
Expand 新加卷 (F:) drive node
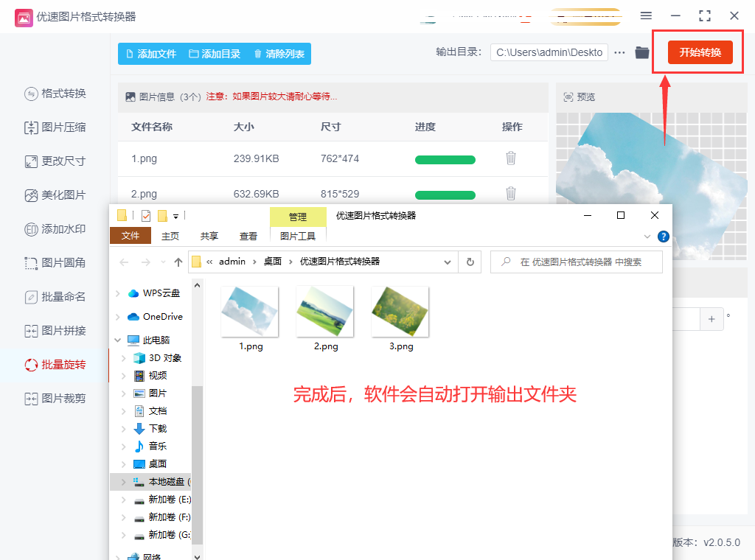pyautogui.click(x=124, y=518)
